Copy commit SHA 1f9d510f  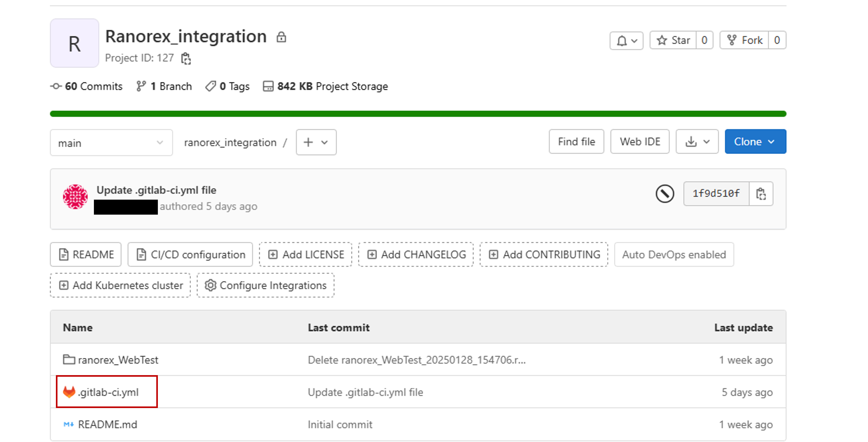pyautogui.click(x=761, y=193)
